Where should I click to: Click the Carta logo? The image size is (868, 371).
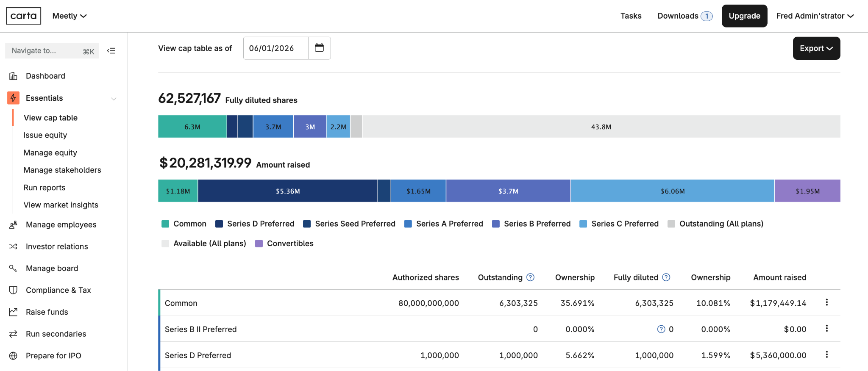tap(23, 16)
